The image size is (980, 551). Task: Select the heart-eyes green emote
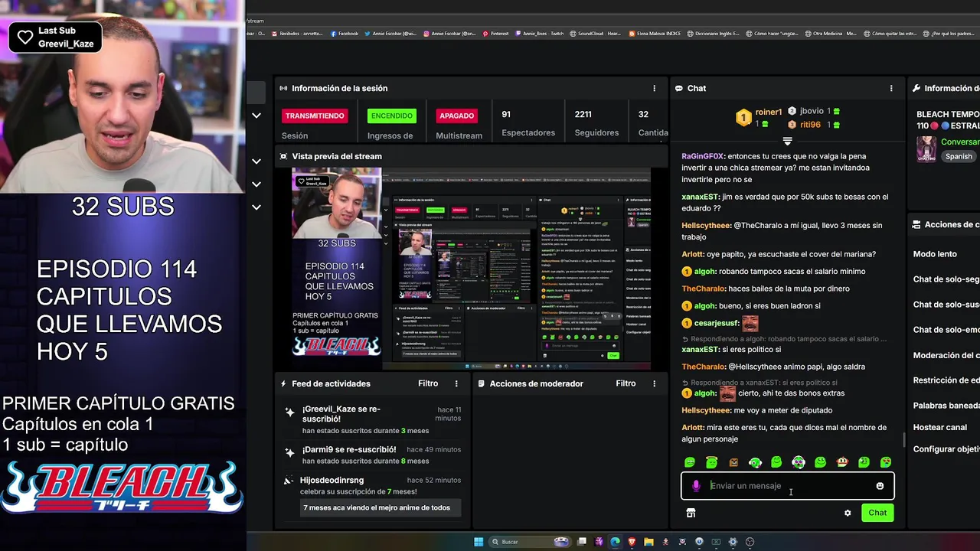(x=886, y=462)
